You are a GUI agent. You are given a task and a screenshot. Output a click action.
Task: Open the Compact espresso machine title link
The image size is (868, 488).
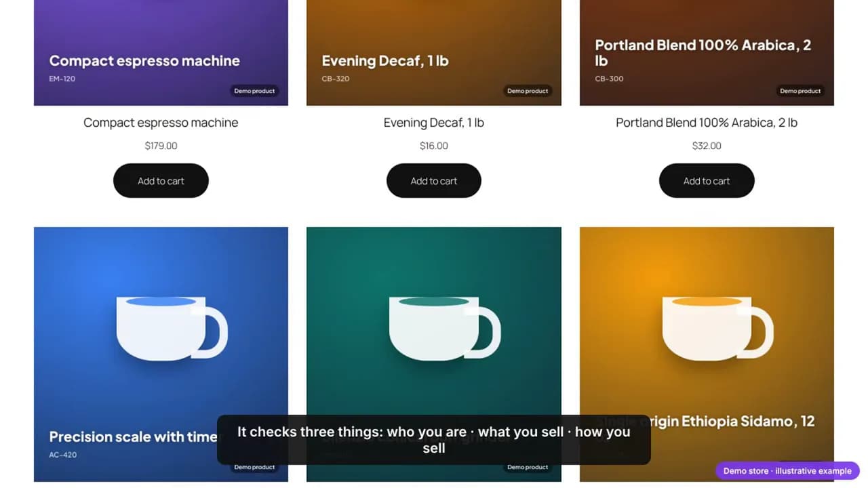pyautogui.click(x=161, y=123)
